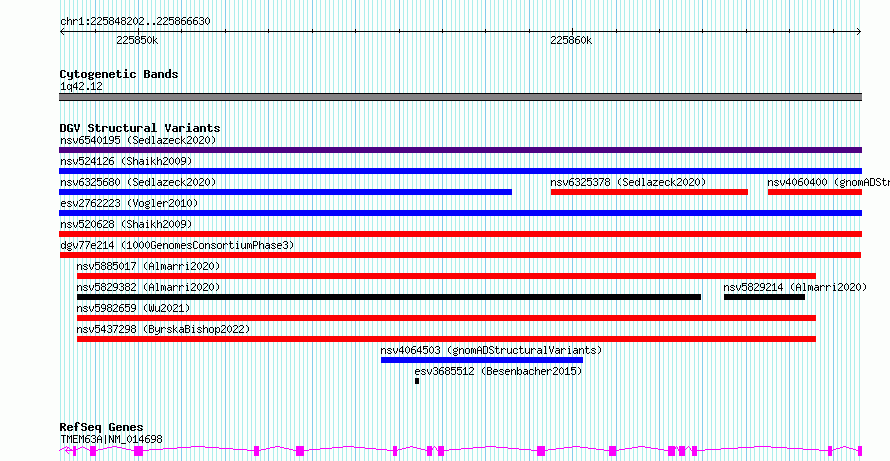
Task: Click the 1q42.12 band label
Action: [81, 87]
